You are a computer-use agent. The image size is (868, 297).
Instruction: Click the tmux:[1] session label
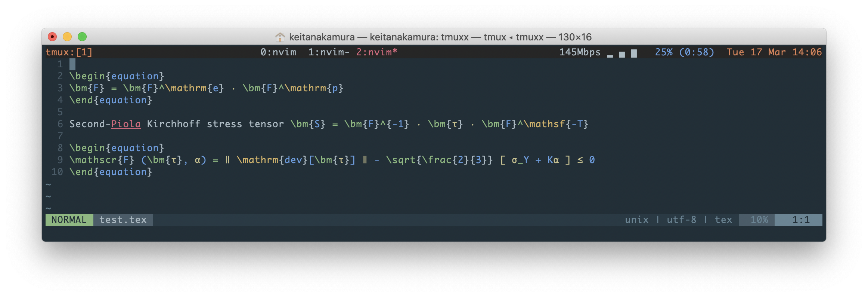[69, 52]
